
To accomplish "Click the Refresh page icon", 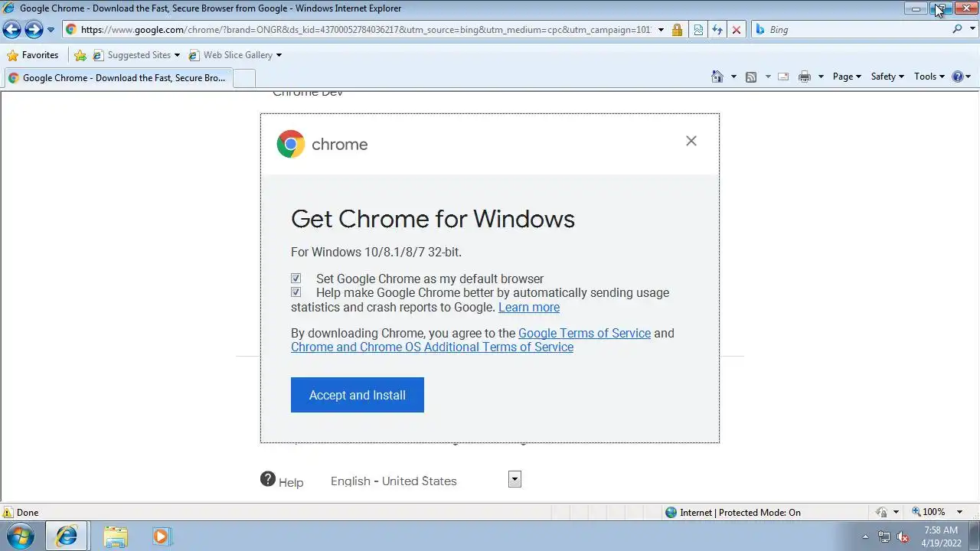I will click(717, 30).
